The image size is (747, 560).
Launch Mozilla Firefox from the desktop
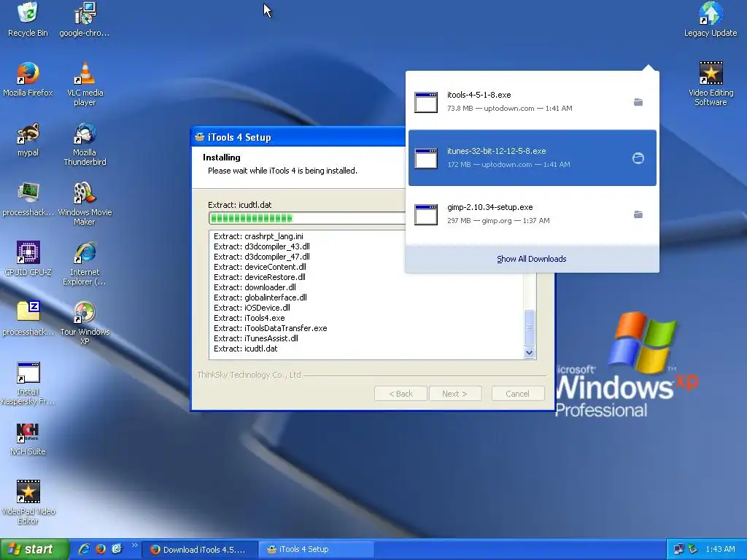tap(28, 79)
